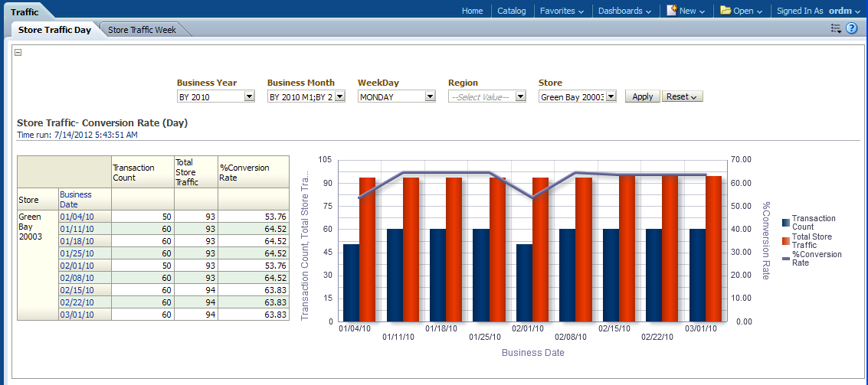Switch to Store Traffic Week tab
The image size is (868, 385).
[142, 30]
